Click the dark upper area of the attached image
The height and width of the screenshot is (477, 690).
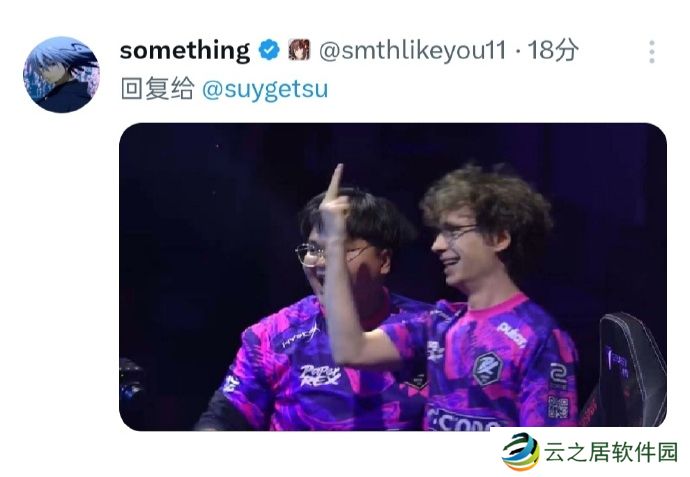pos(393,150)
